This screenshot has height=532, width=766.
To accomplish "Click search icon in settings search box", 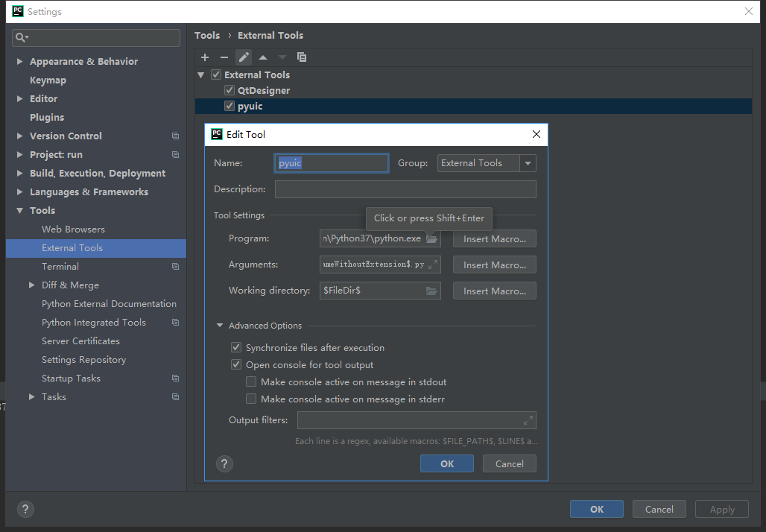I will click(x=22, y=37).
